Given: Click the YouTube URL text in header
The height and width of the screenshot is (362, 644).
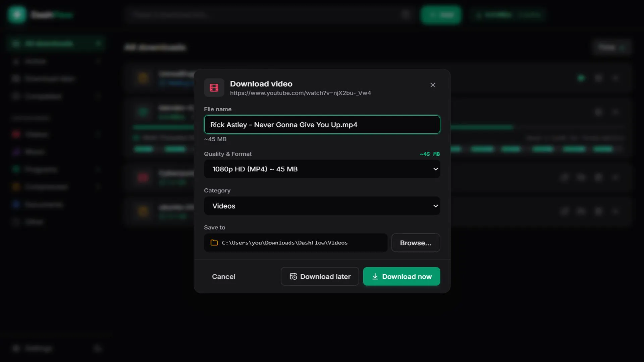Looking at the screenshot, I should coord(301,93).
